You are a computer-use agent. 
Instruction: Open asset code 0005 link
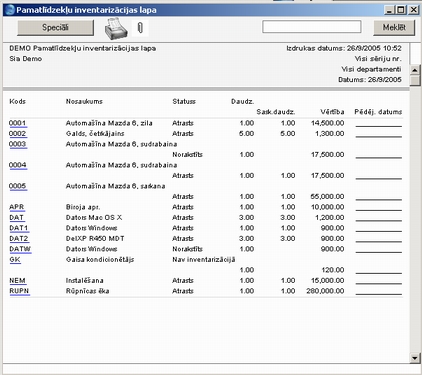18,186
